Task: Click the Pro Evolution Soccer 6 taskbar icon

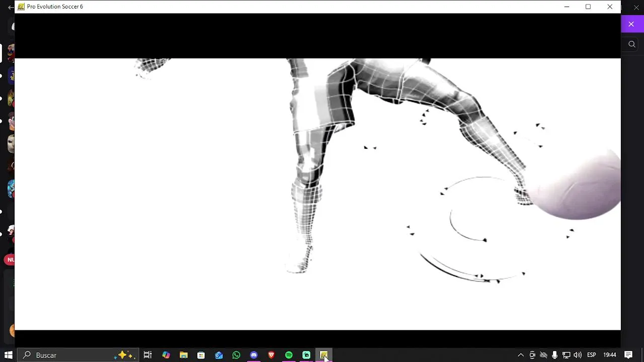Action: (x=324, y=355)
